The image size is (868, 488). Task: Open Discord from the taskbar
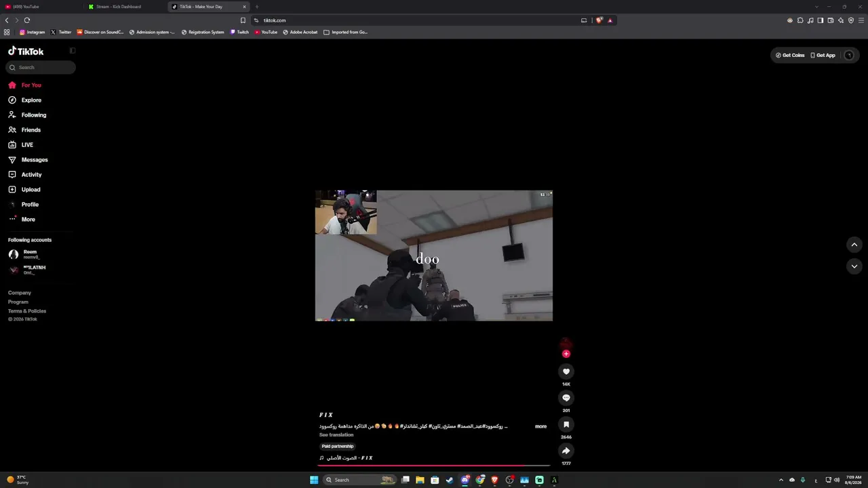[x=465, y=480]
